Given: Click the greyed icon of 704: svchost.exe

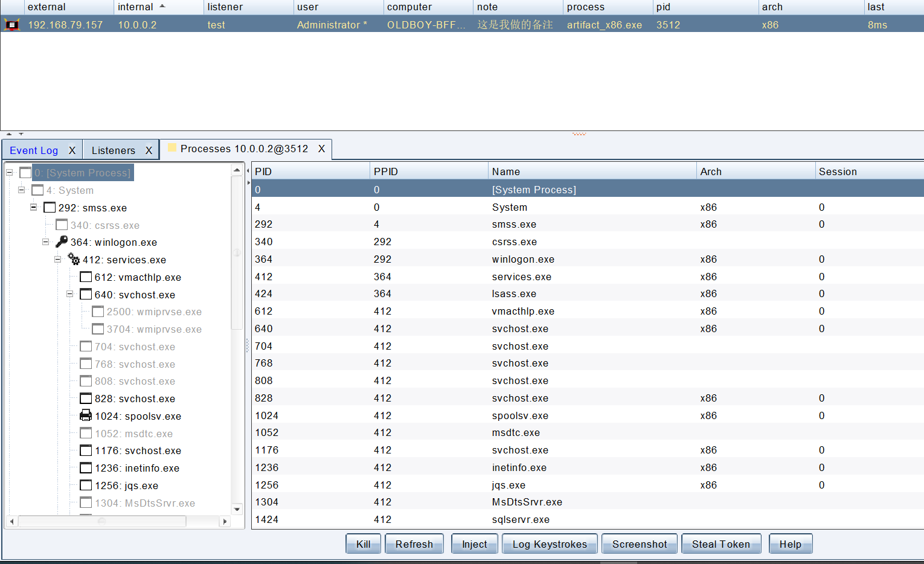Looking at the screenshot, I should 86,346.
